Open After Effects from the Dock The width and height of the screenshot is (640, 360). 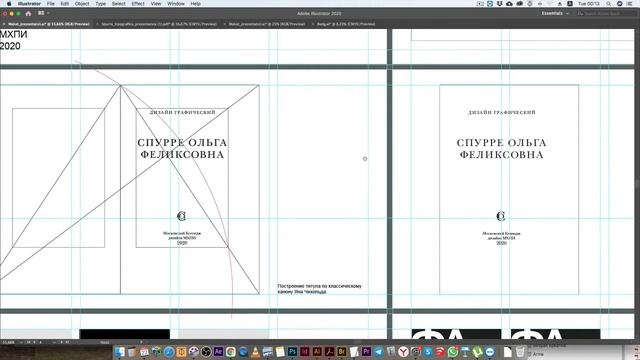click(218, 352)
